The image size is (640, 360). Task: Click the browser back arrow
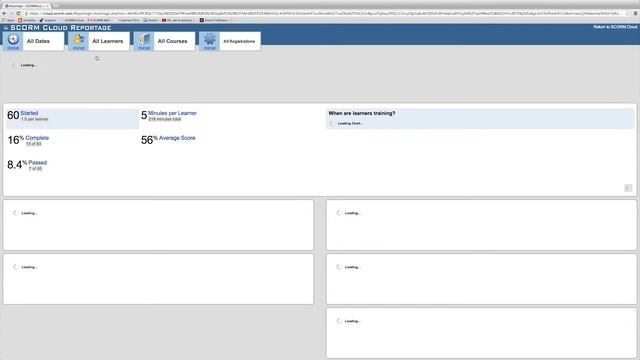click(4, 13)
